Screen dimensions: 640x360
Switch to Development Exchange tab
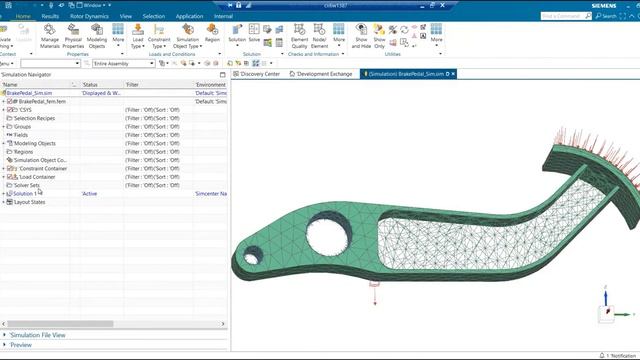point(321,74)
